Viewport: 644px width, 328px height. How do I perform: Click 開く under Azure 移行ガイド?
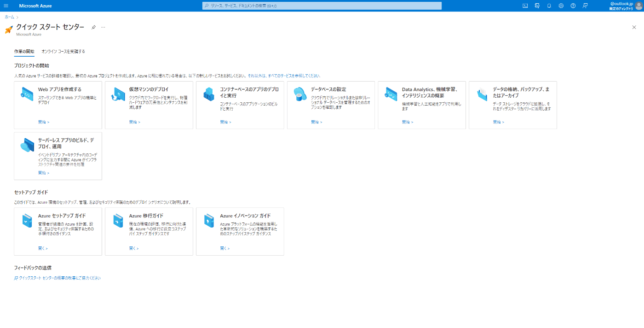(x=134, y=248)
